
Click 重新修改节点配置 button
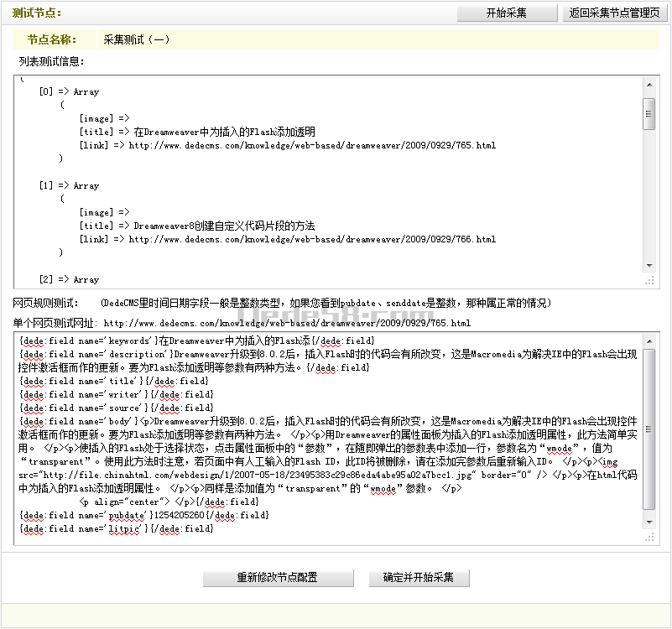277,578
